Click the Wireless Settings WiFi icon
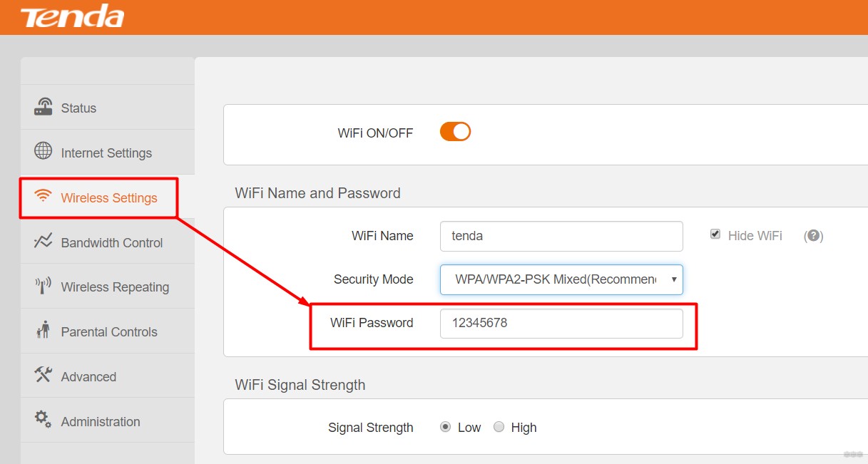The height and width of the screenshot is (464, 868). (44, 196)
